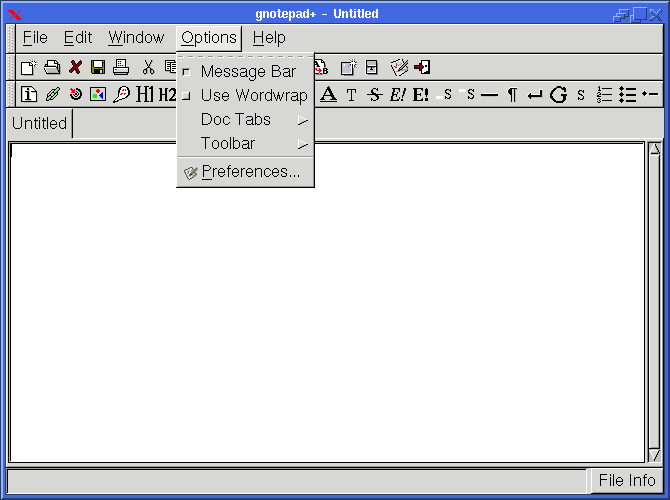
Task: Choose Preferences... from the Options menu
Action: pos(245,172)
